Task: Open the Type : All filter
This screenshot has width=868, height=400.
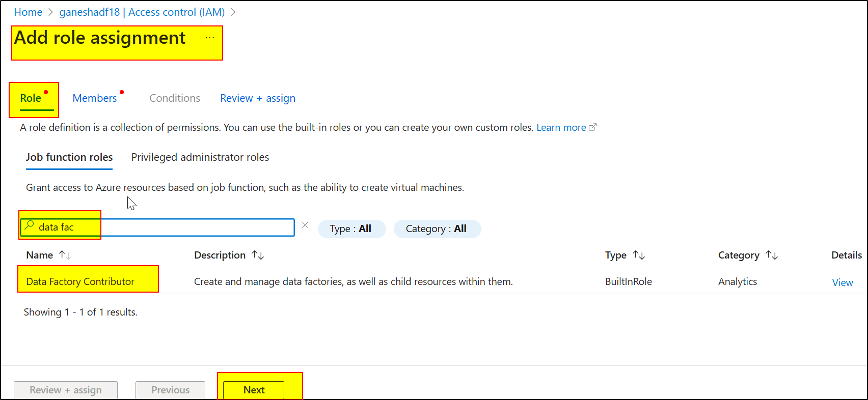Action: click(x=351, y=229)
